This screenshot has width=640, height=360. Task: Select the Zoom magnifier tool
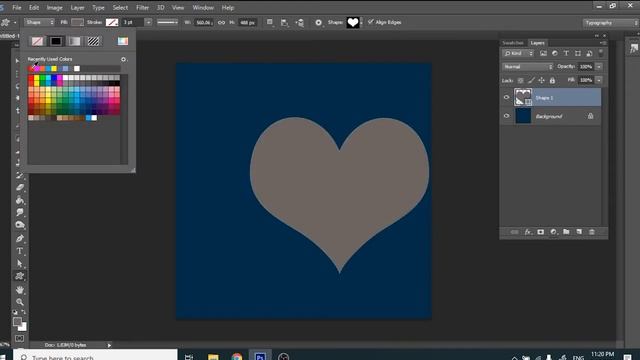click(20, 302)
